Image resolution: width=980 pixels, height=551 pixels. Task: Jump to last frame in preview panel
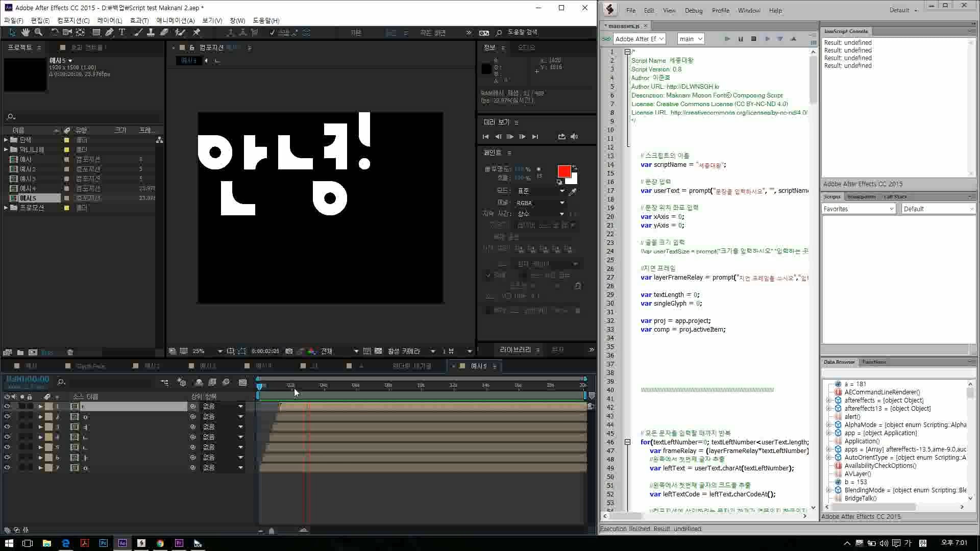pyautogui.click(x=535, y=137)
